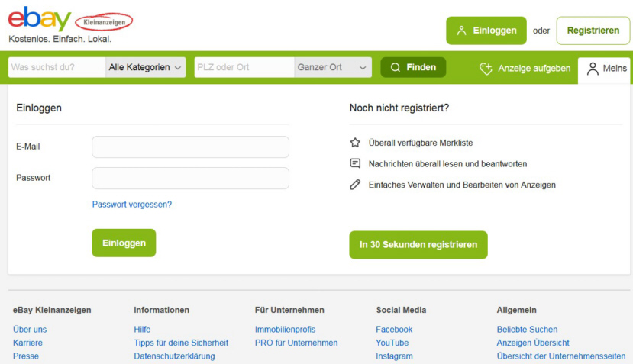Click In 30 Sekunden registrieren
Screen dimensions: 633x364
click(418, 244)
